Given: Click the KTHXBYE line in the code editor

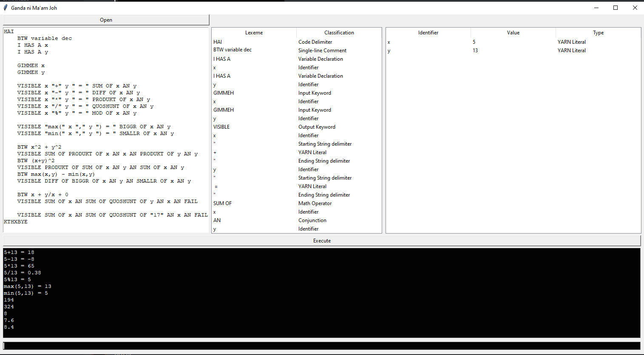Looking at the screenshot, I should (16, 222).
